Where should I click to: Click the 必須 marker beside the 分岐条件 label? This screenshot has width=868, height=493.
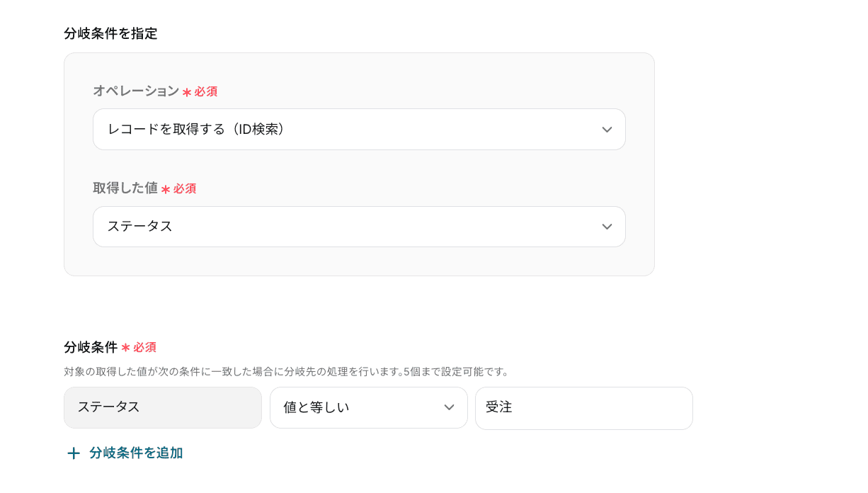145,348
